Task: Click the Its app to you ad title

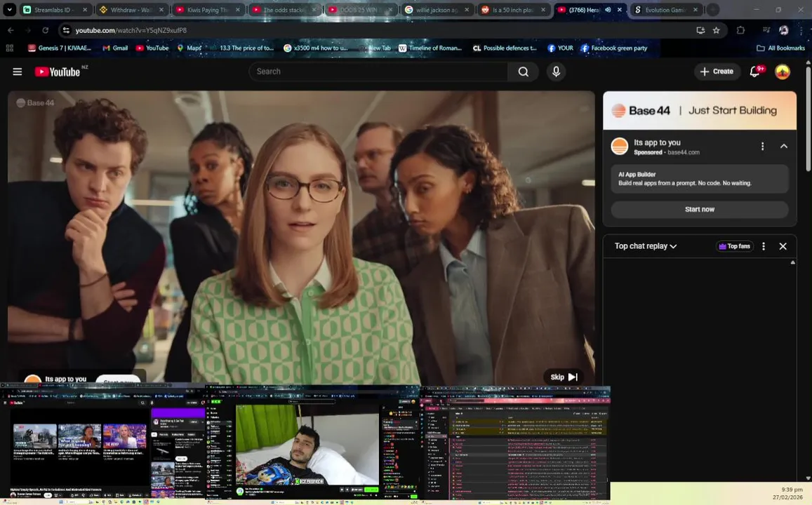Action: 657,142
